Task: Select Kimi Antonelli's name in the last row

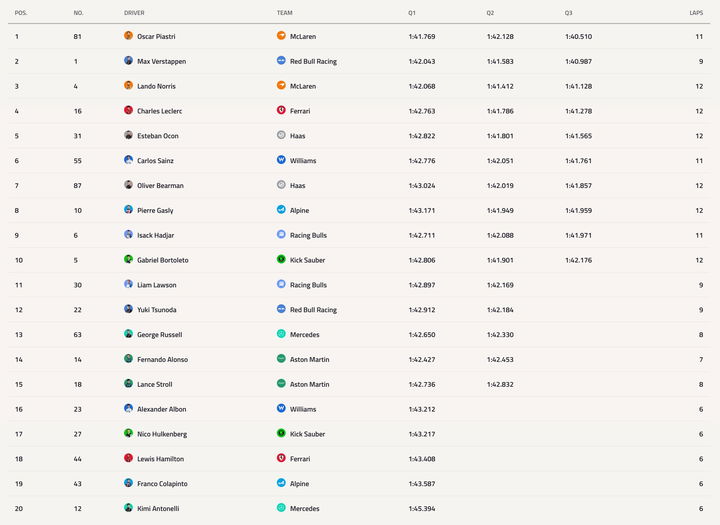Action: click(158, 508)
